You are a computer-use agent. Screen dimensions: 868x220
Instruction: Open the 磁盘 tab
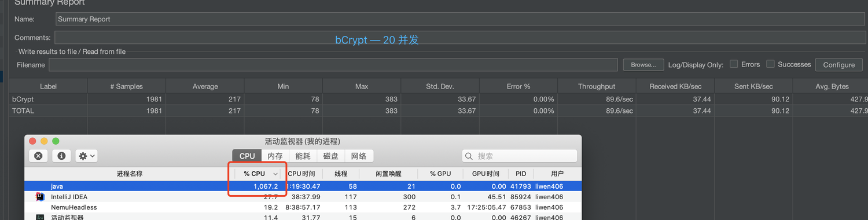330,156
